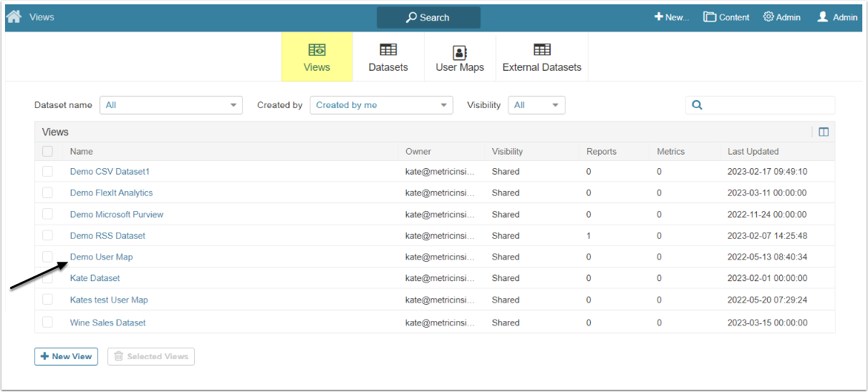Image resolution: width=868 pixels, height=392 pixels.
Task: Select the Wine Sales Dataset row checkbox
Action: [x=47, y=323]
